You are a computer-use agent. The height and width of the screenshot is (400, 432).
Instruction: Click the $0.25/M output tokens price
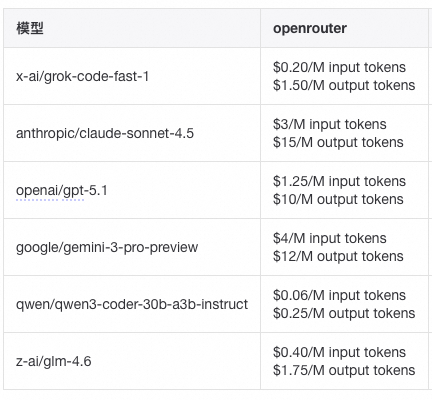tap(344, 313)
